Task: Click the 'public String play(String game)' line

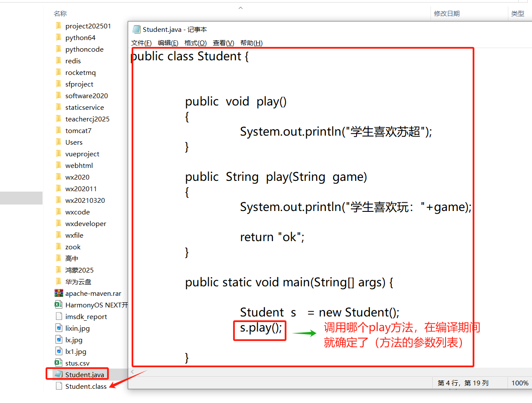Action: point(276,177)
